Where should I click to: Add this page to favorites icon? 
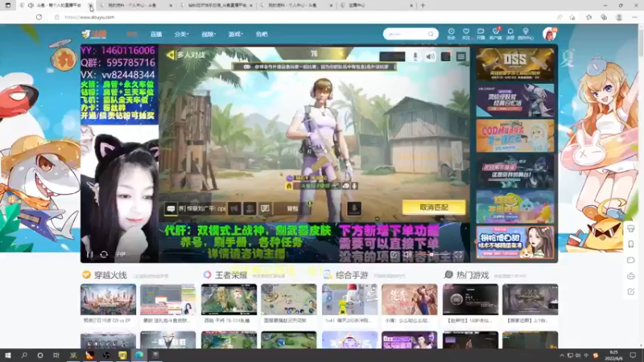572,17
